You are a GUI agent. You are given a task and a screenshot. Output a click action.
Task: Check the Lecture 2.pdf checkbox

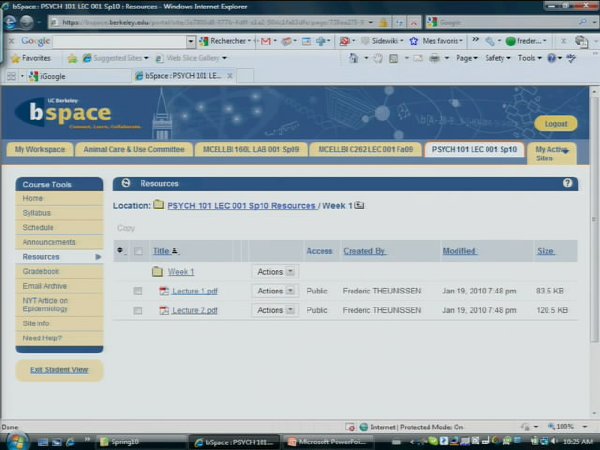click(137, 310)
